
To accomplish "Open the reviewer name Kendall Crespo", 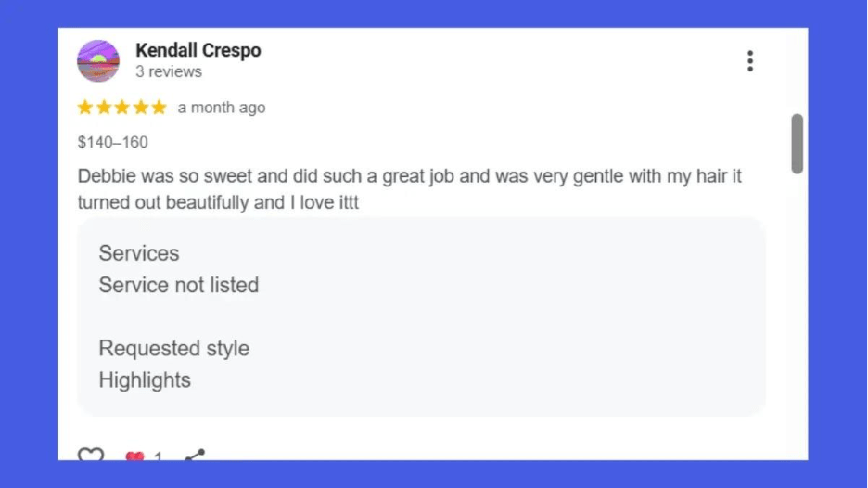I will pyautogui.click(x=198, y=50).
